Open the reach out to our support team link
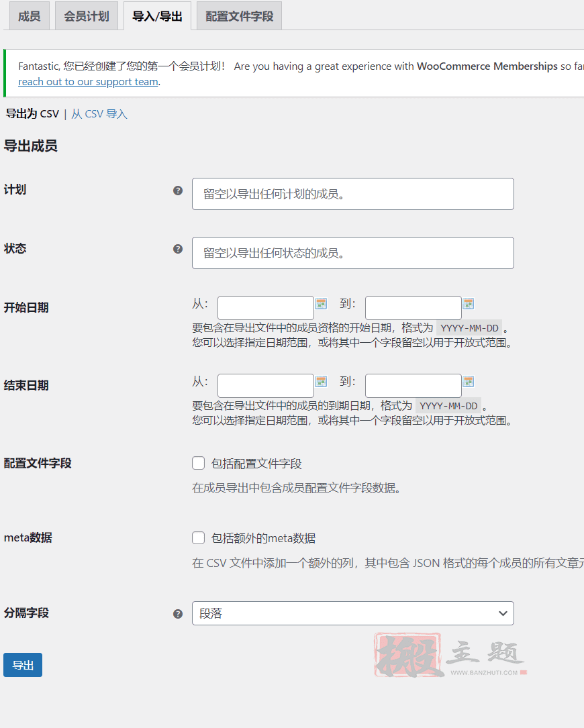This screenshot has height=728, width=584. (89, 82)
